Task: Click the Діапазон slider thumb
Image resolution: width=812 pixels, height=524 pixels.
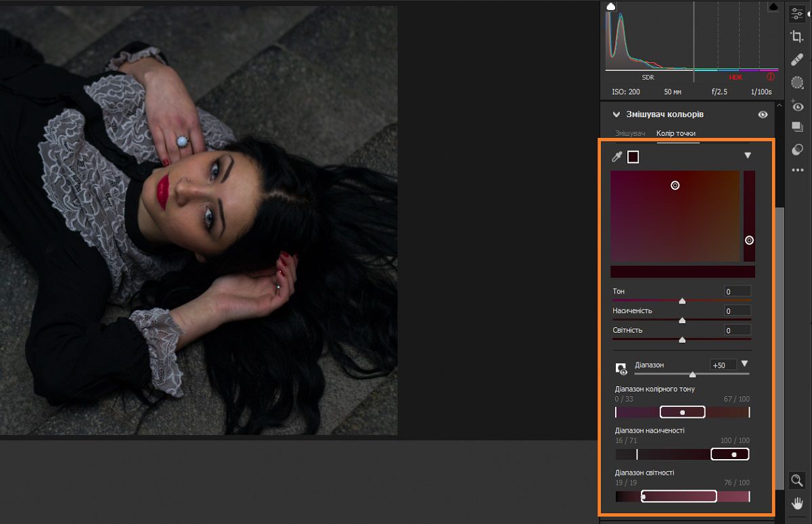Action: 692,374
